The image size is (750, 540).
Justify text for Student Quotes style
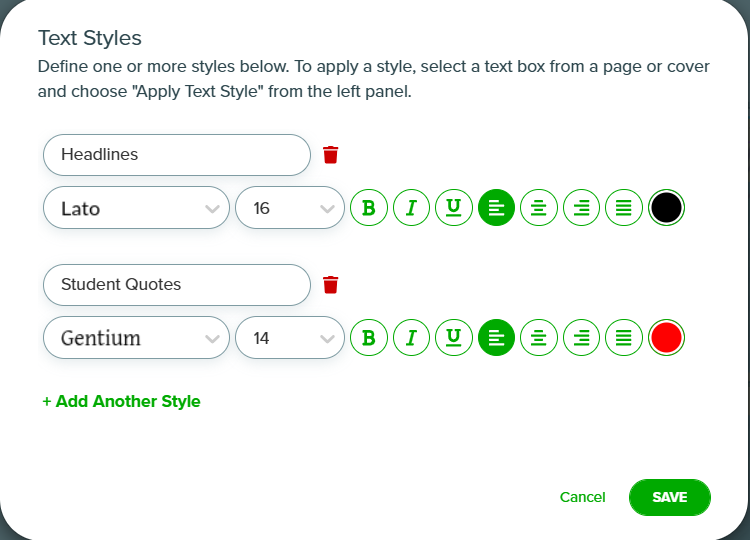[624, 338]
